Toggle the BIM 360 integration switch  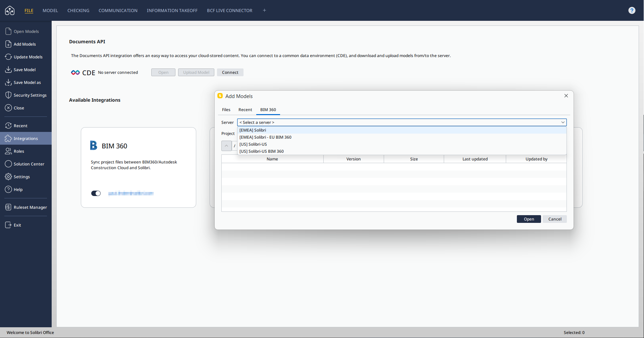(x=96, y=193)
